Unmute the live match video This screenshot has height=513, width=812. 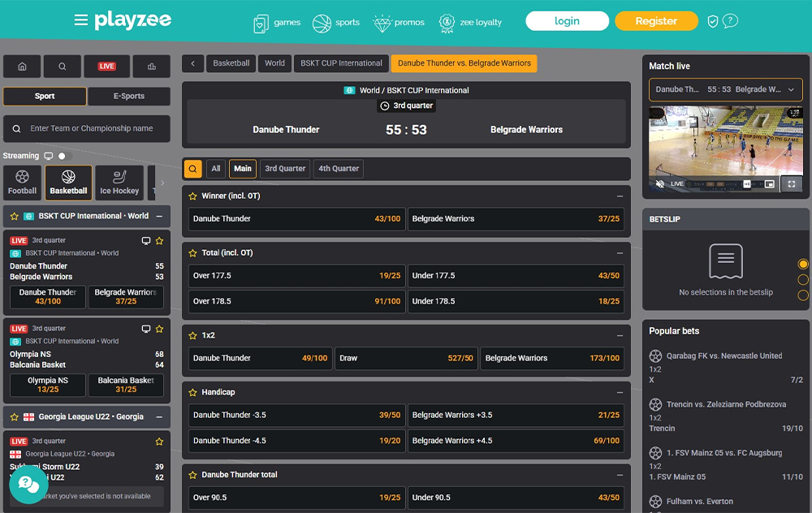(659, 184)
